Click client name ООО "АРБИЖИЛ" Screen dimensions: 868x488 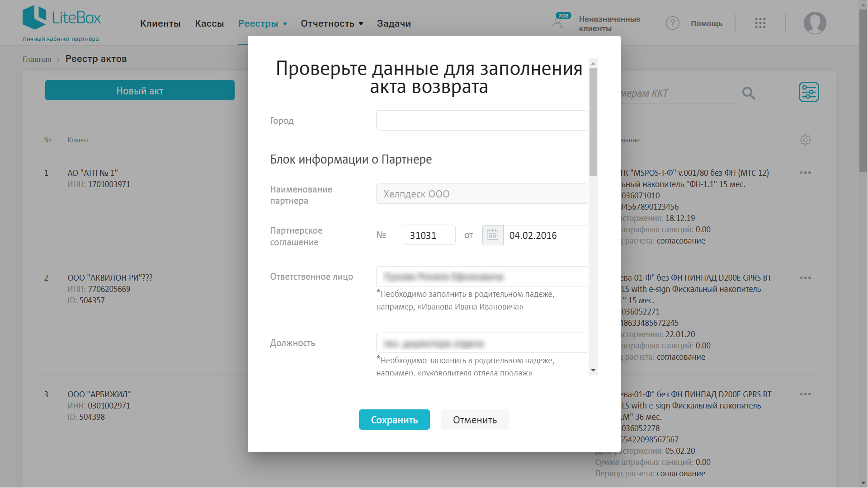tap(99, 394)
